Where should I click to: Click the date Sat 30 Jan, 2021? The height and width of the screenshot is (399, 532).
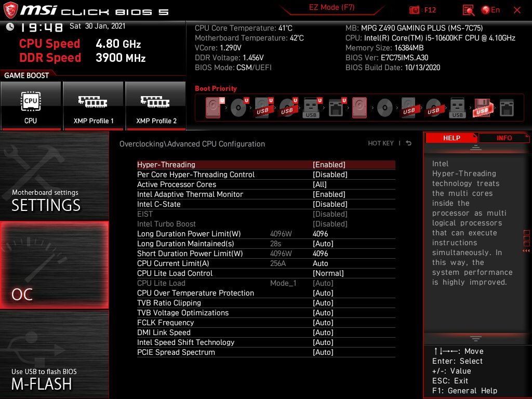[x=97, y=26]
